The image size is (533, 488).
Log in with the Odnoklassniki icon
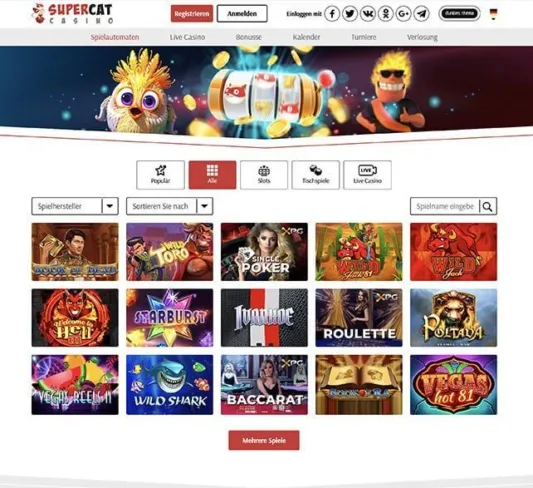click(385, 14)
